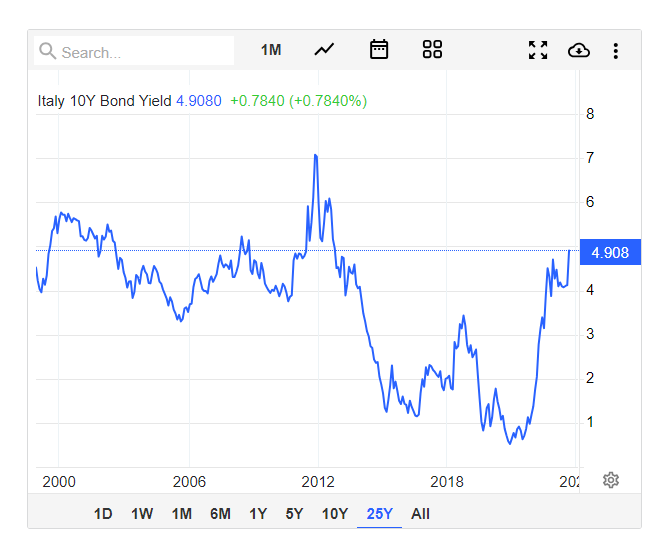This screenshot has width=658, height=537.
Task: Click the search magnifier icon
Action: click(47, 51)
